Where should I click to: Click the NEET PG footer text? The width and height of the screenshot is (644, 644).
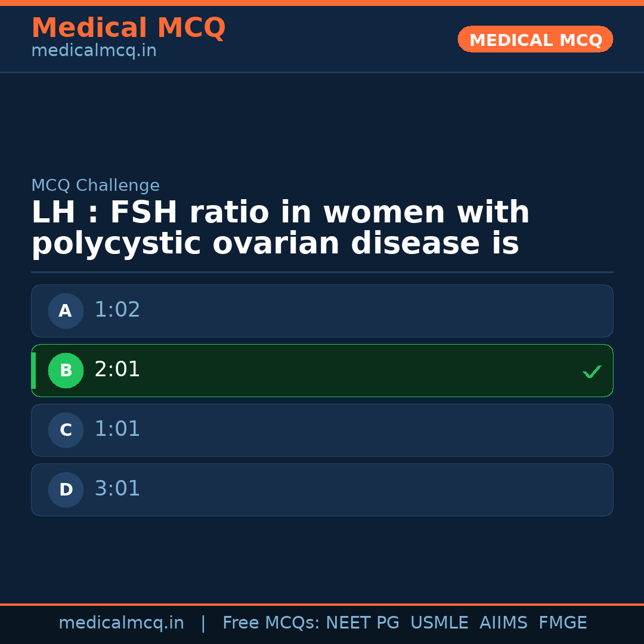[363, 623]
